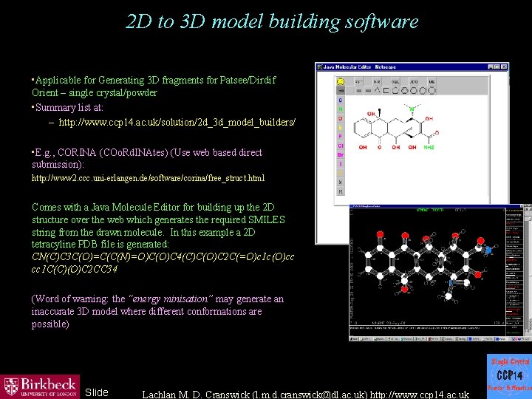Choose the pentagon five-membered ring tool
Image resolution: width=532 pixels, height=399 pixels.
pos(395,91)
